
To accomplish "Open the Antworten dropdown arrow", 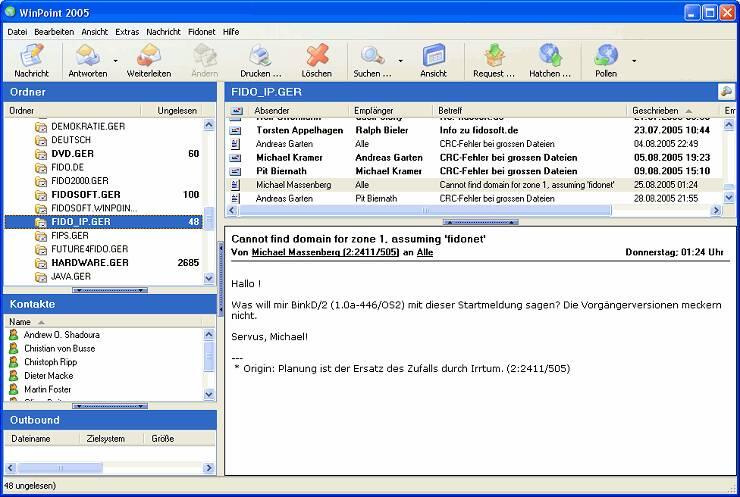I will click(116, 61).
